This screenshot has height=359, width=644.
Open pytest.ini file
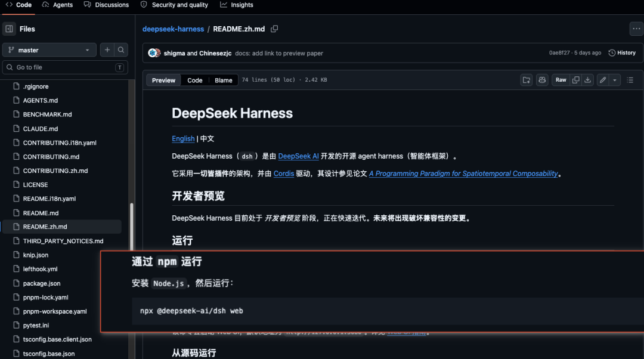click(36, 325)
